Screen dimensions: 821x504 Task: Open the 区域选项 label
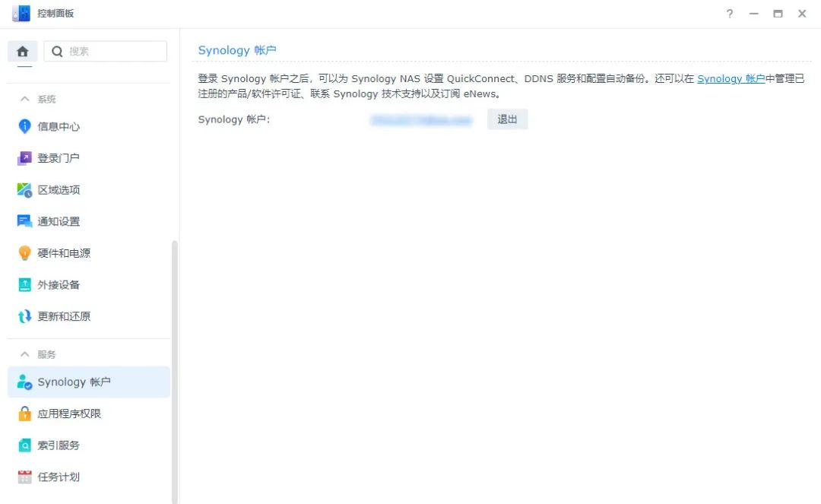(59, 190)
